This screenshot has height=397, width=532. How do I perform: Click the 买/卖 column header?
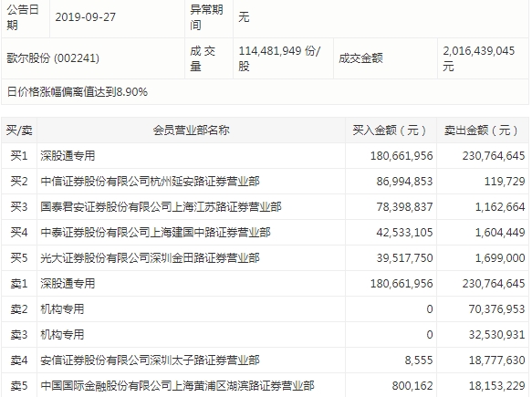pyautogui.click(x=19, y=130)
